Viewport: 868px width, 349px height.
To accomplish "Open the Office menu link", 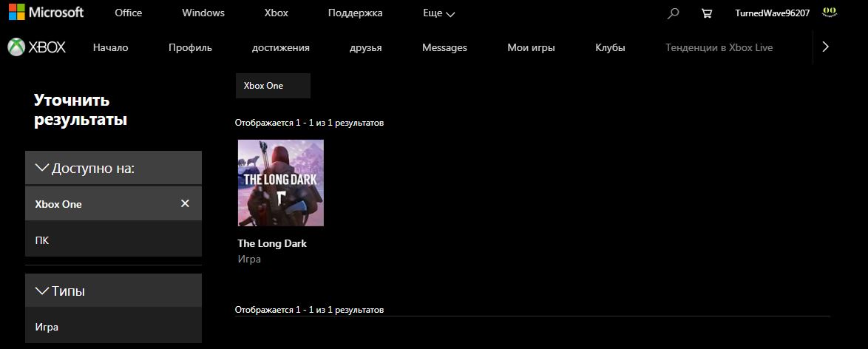I will coord(129,13).
